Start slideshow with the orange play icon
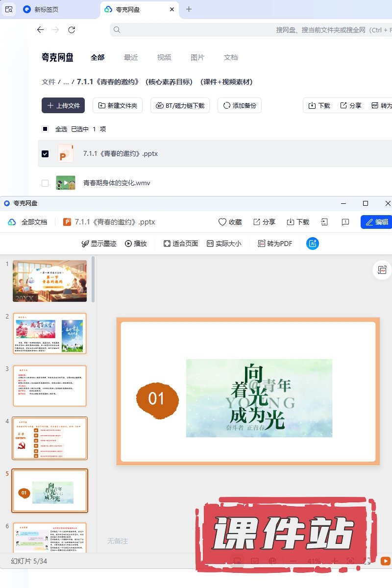The height and width of the screenshot is (588, 392). [386, 561]
